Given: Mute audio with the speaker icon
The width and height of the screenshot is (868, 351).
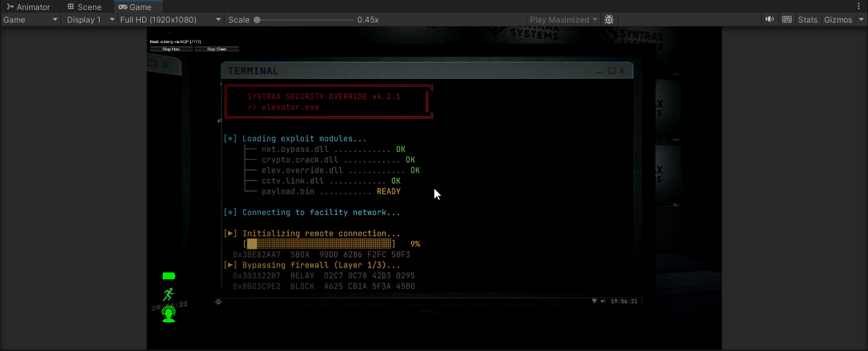Looking at the screenshot, I should tap(770, 19).
